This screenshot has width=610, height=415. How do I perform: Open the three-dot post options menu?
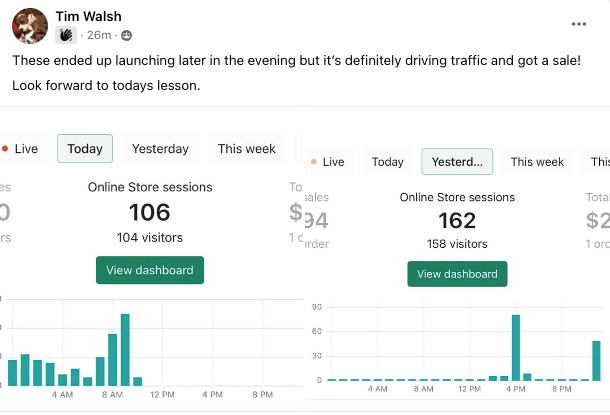coord(579,24)
